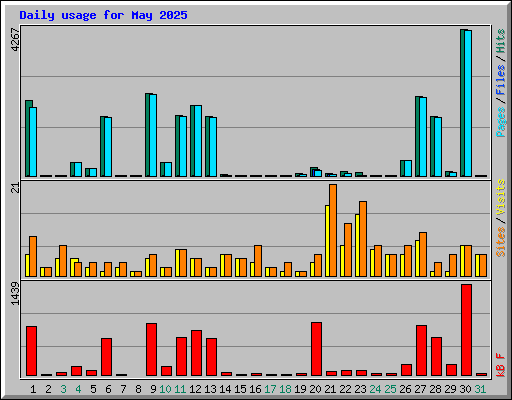Select day label 9 on the x-axis
Image resolution: width=512 pixels, height=400 pixels.
[x=153, y=389]
